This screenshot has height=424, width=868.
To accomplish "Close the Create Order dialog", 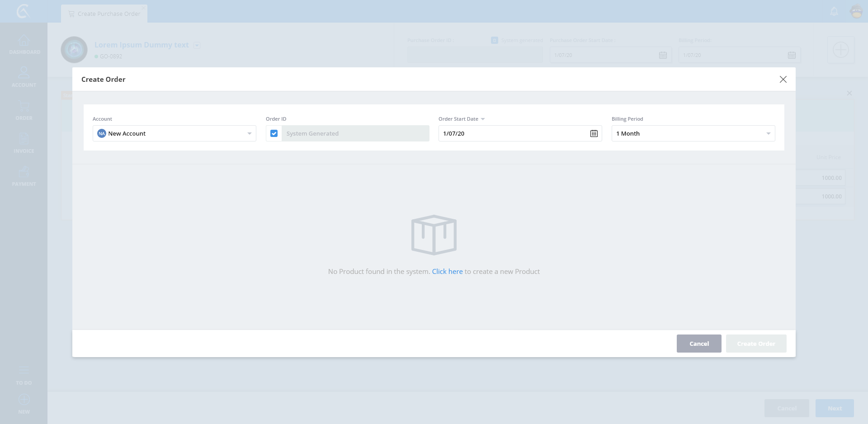I will point(783,80).
